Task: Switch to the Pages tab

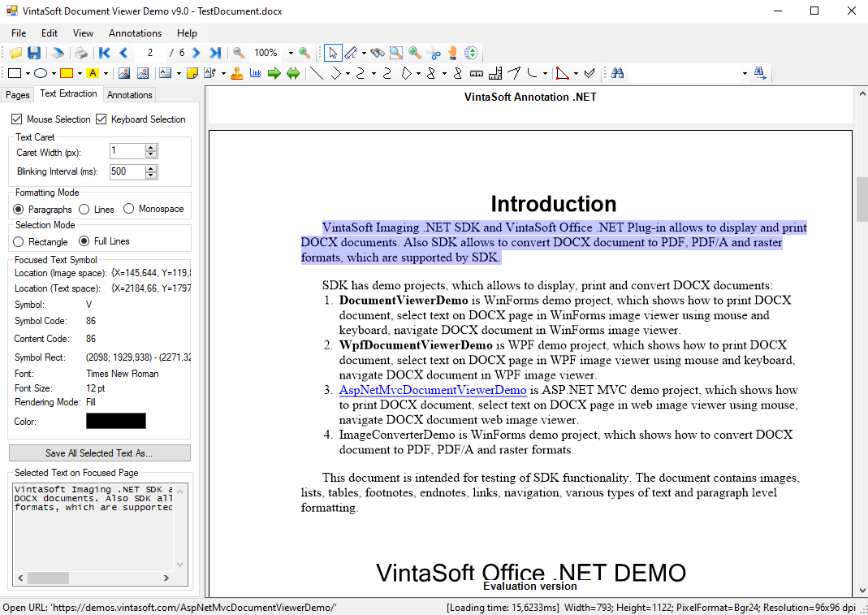Action: (x=17, y=95)
